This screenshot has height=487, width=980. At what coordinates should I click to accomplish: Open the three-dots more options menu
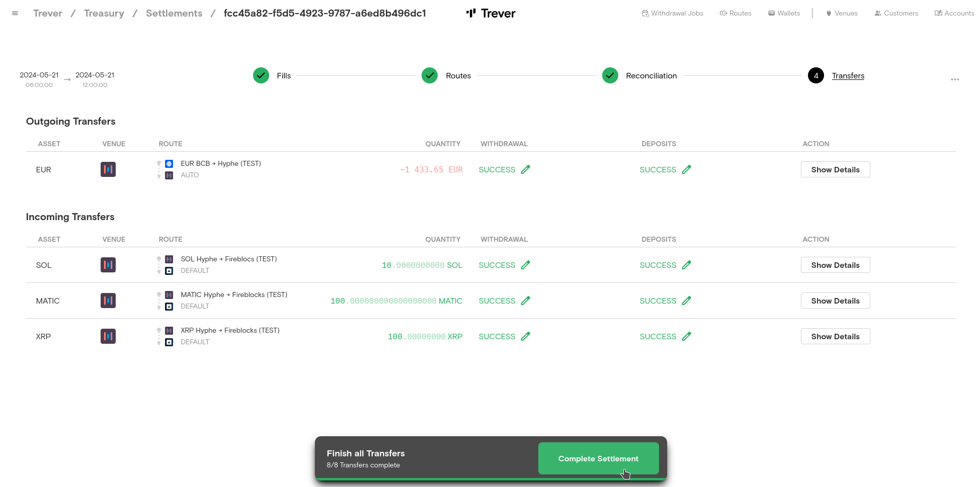955,79
